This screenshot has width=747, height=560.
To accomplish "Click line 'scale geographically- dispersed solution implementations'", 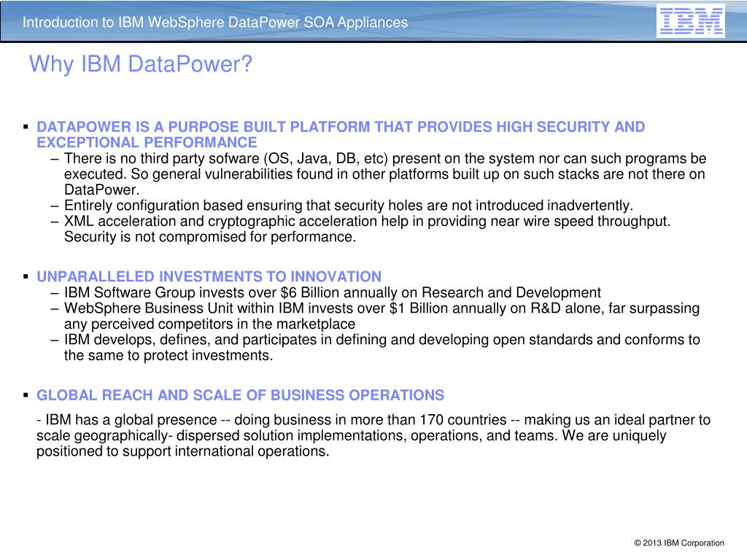I will [352, 436].
